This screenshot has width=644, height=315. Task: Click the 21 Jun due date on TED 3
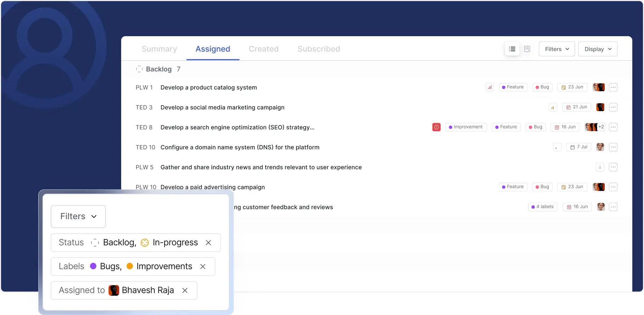(x=576, y=107)
